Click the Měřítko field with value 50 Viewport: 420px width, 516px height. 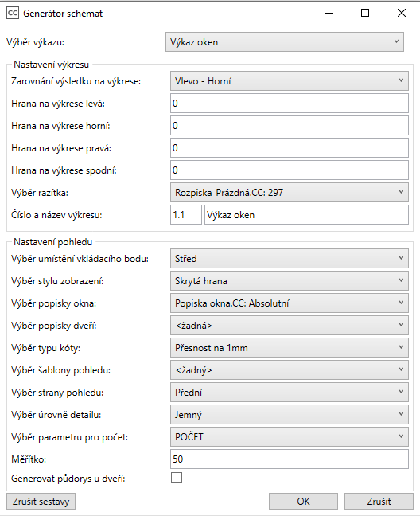[290, 459]
